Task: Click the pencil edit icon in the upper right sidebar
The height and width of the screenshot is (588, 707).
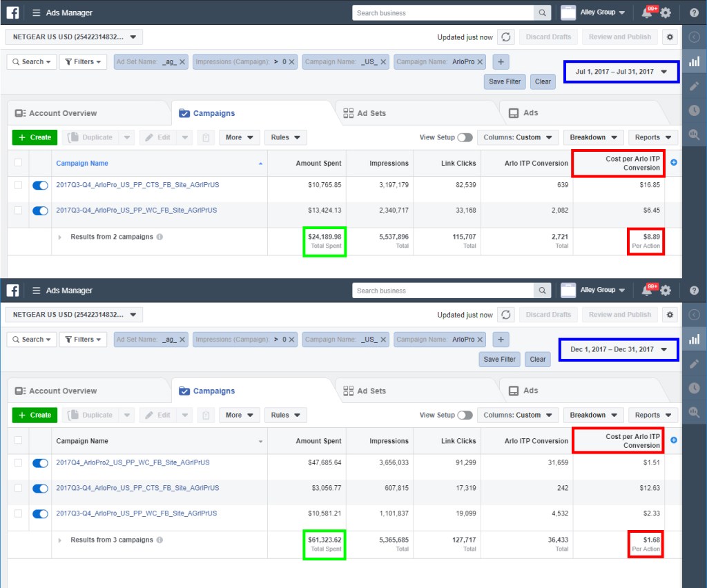Action: [694, 86]
